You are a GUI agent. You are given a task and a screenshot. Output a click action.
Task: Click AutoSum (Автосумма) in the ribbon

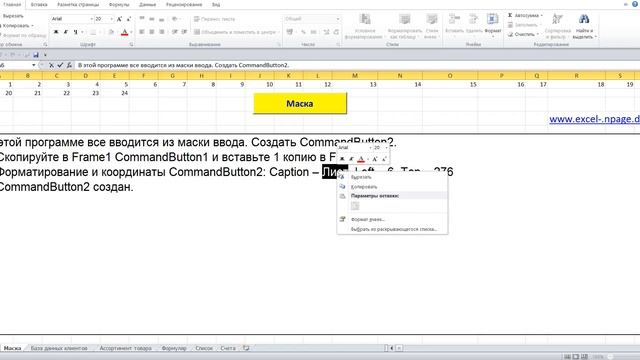click(x=524, y=16)
